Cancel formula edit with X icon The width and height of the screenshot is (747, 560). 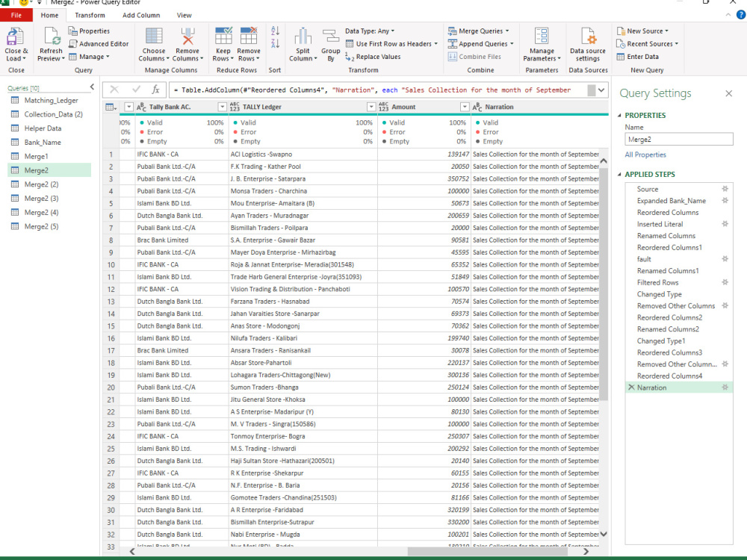pos(114,90)
